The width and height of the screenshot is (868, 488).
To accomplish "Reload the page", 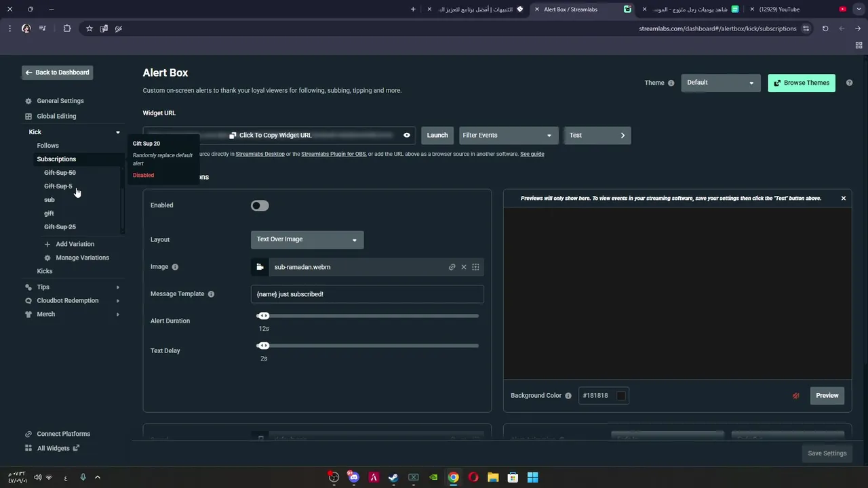I will pos(825,28).
